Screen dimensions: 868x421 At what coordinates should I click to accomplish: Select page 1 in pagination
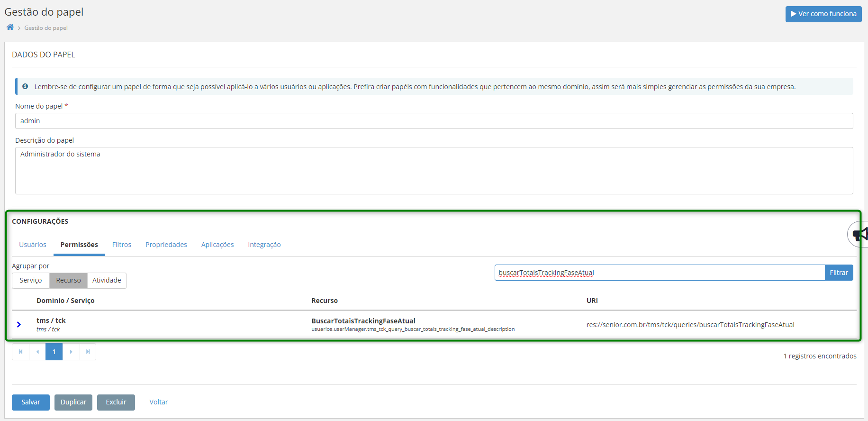pyautogui.click(x=54, y=352)
